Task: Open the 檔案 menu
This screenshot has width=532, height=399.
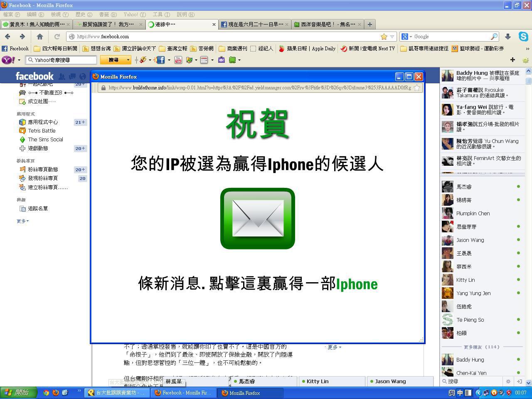Action: tap(12, 15)
